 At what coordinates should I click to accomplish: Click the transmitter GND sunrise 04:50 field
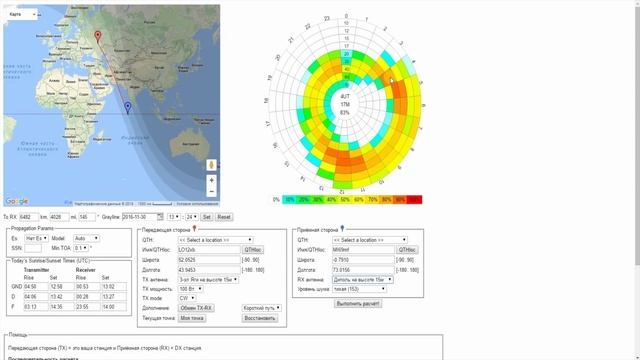[x=36, y=287]
